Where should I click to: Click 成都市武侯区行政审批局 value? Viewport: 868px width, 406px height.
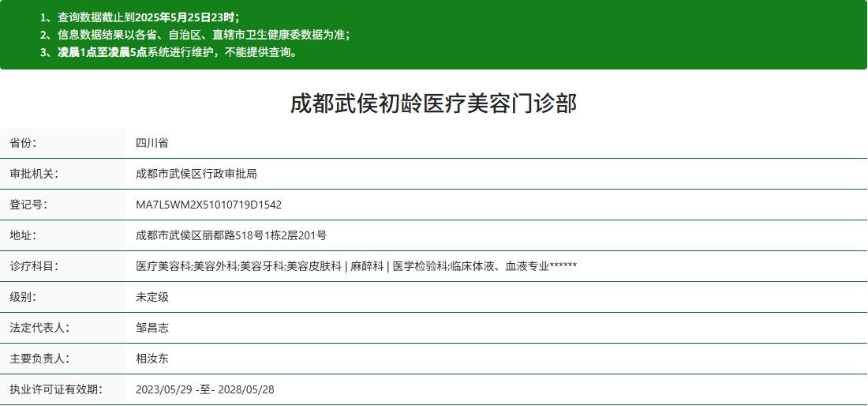[196, 174]
